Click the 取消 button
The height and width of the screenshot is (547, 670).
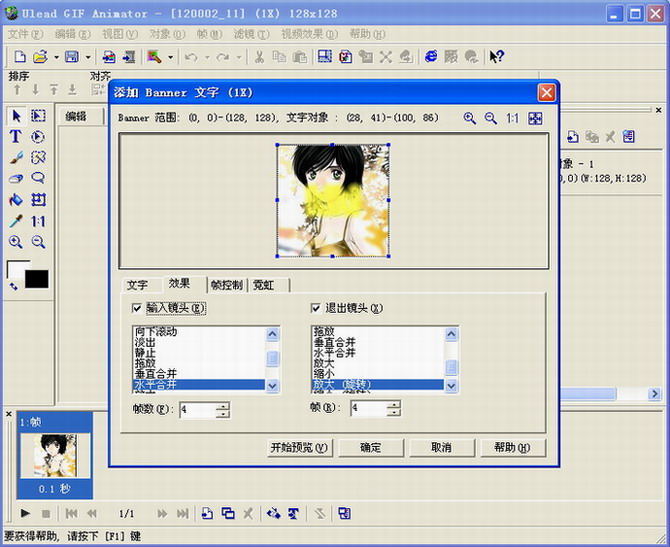click(x=441, y=448)
